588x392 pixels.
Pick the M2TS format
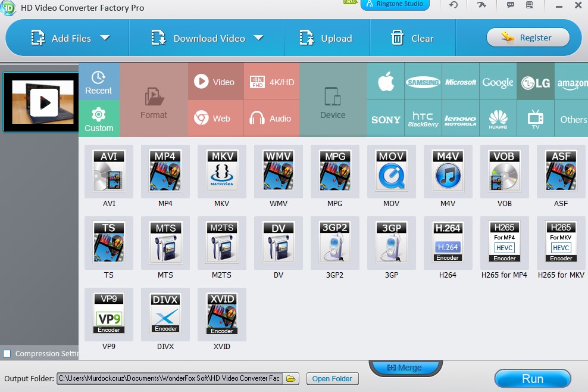(x=222, y=243)
